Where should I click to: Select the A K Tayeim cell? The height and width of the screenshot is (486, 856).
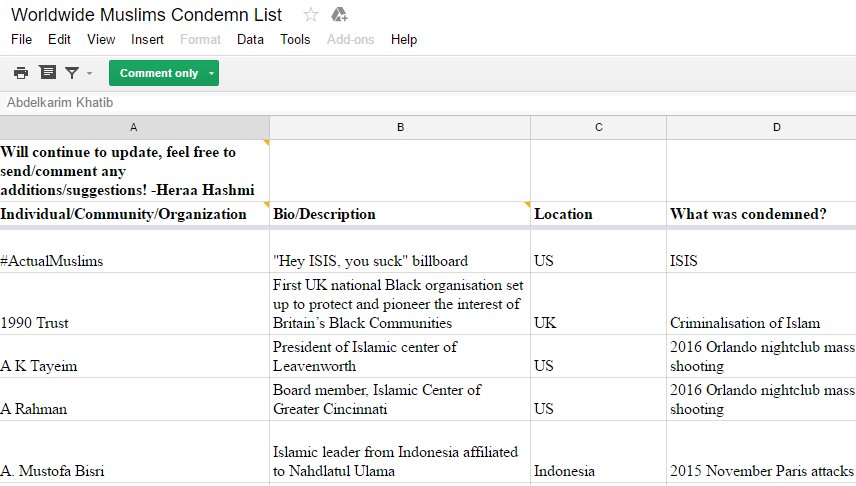134,356
